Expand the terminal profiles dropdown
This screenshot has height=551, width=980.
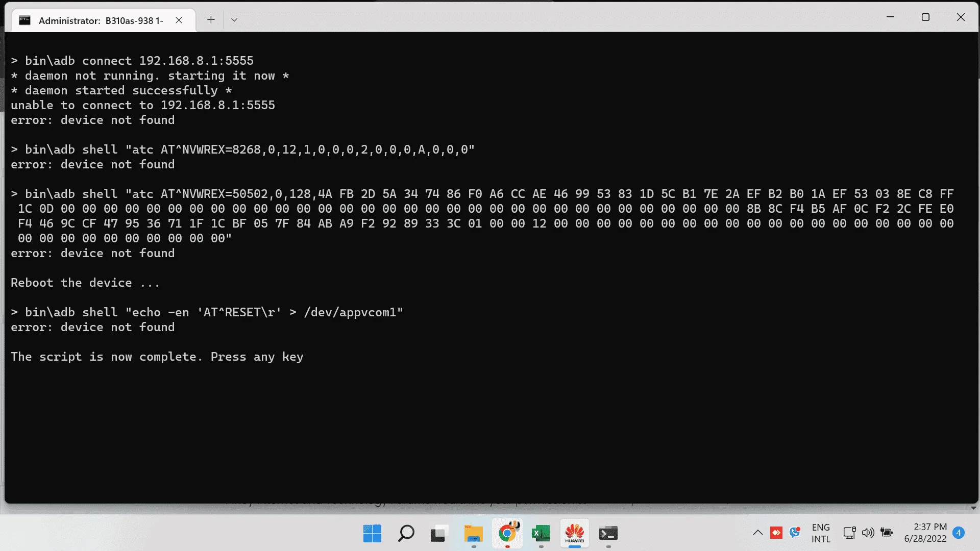tap(234, 20)
